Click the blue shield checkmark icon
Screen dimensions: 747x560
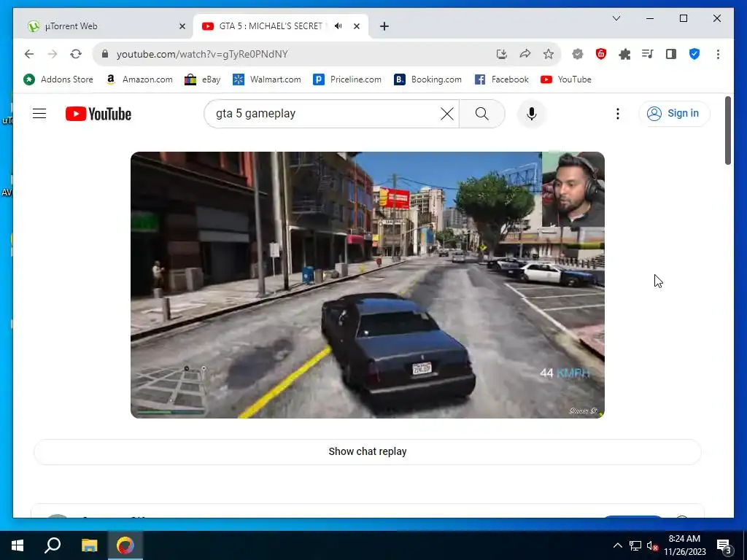[x=694, y=54]
